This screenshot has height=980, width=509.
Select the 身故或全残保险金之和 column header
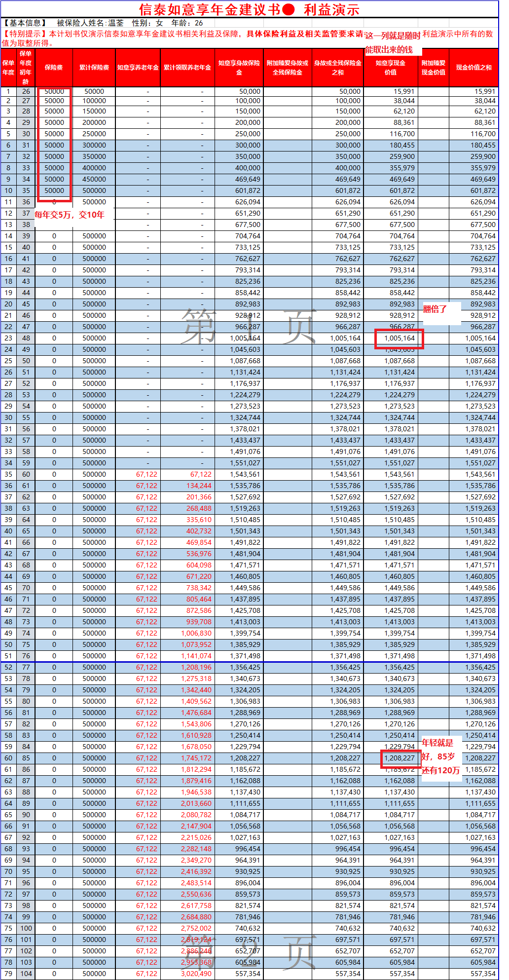[338, 67]
